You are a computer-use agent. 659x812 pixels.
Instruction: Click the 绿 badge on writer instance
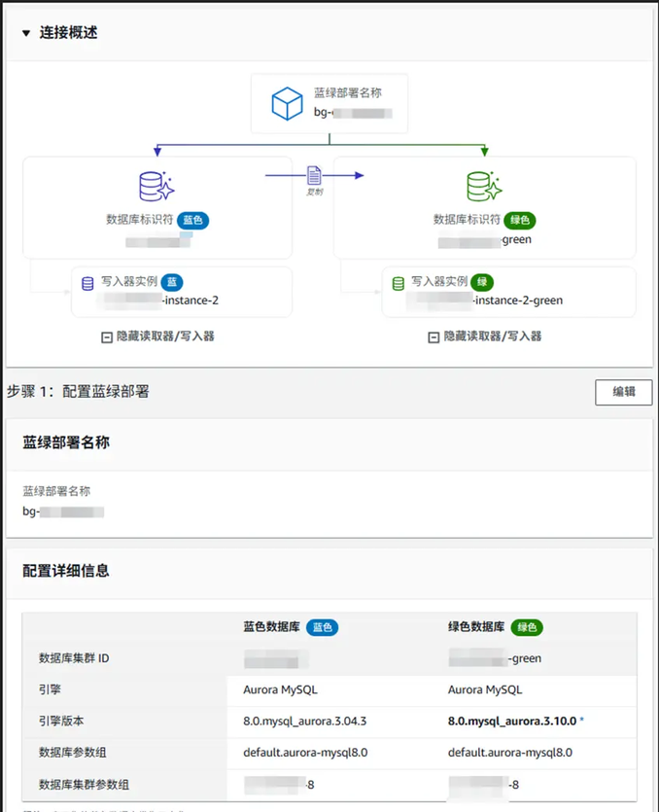coord(481,282)
